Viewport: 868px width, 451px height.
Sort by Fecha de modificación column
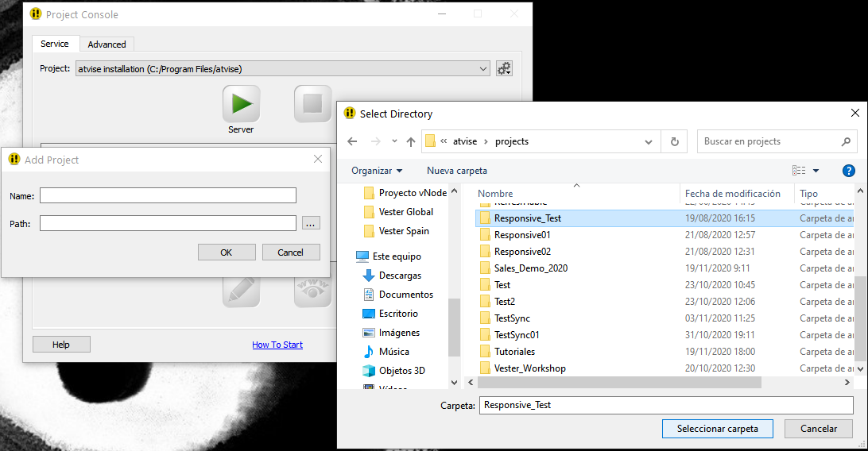point(732,194)
